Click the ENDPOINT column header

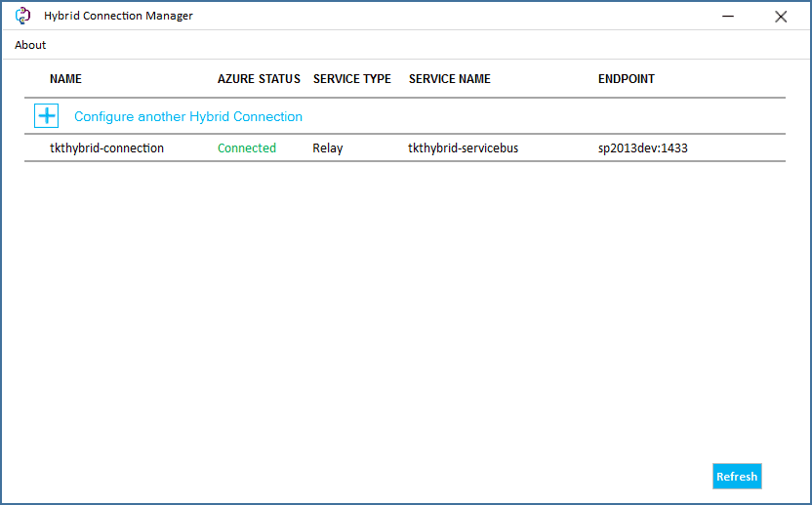point(627,79)
